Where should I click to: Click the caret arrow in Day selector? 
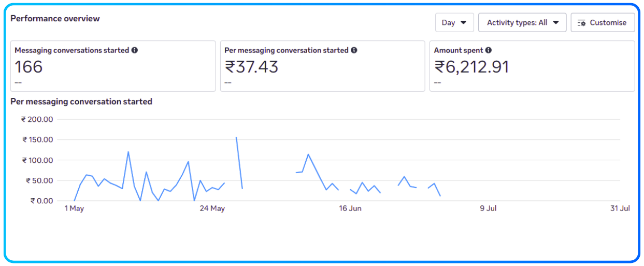[464, 22]
